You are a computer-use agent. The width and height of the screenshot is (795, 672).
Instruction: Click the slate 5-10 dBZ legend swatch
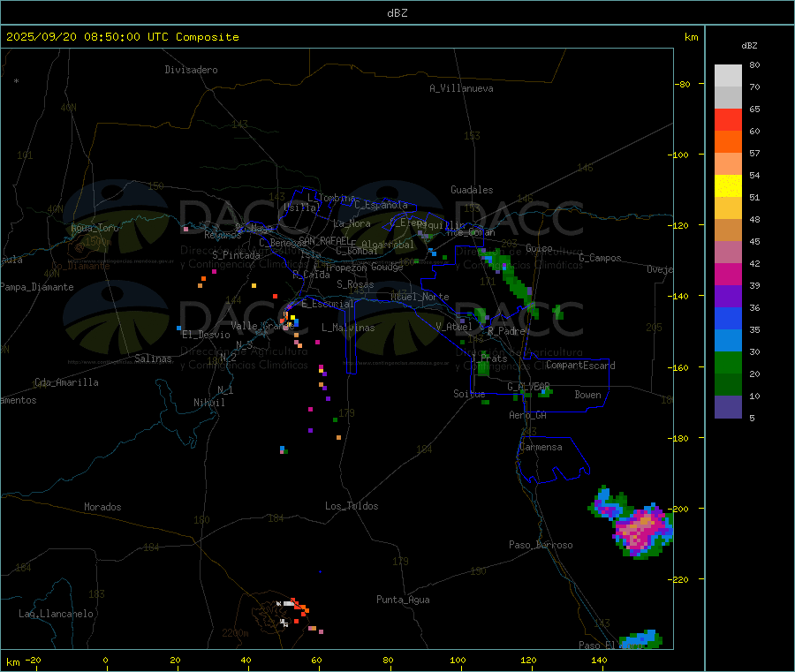click(x=728, y=407)
